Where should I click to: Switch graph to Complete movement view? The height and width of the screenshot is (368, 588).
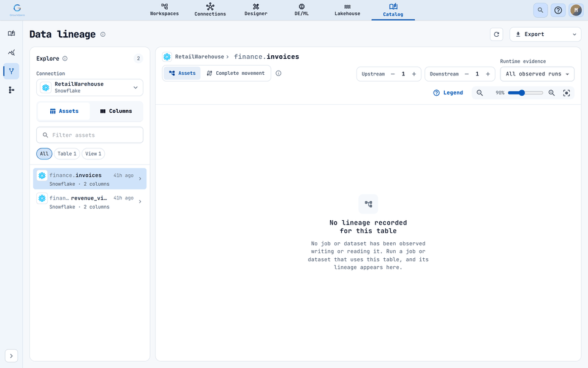pos(235,73)
